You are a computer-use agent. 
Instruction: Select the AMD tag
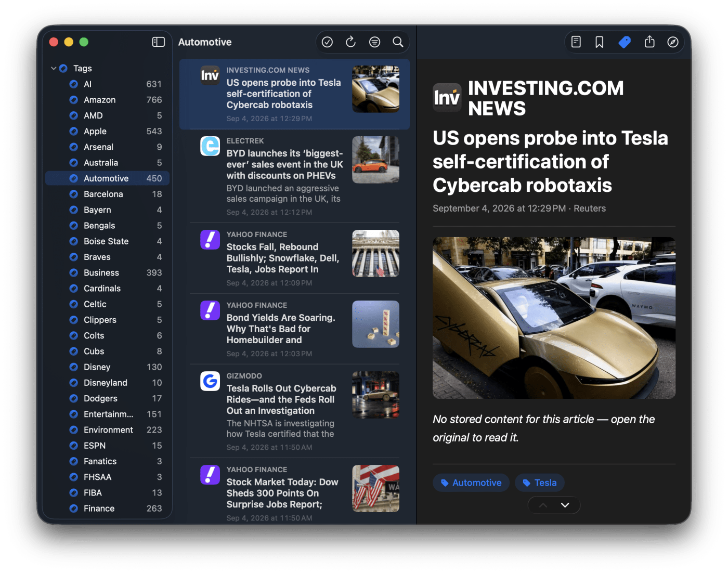click(108, 115)
